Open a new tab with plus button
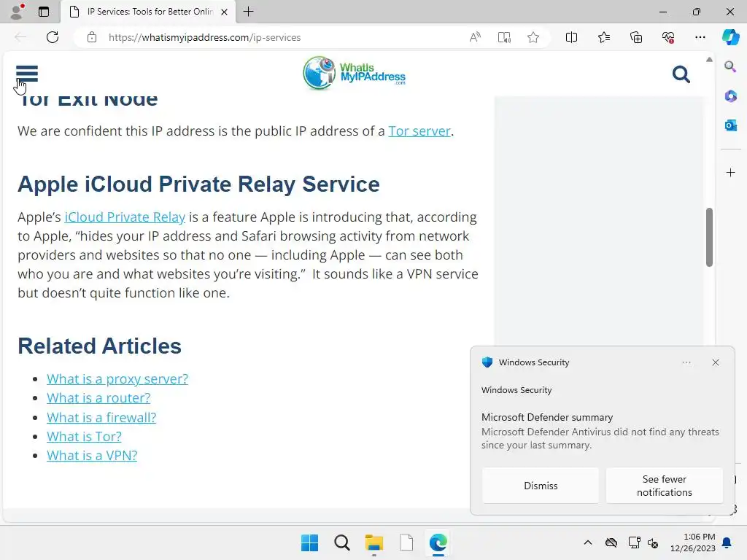Image resolution: width=747 pixels, height=560 pixels. pos(248,12)
